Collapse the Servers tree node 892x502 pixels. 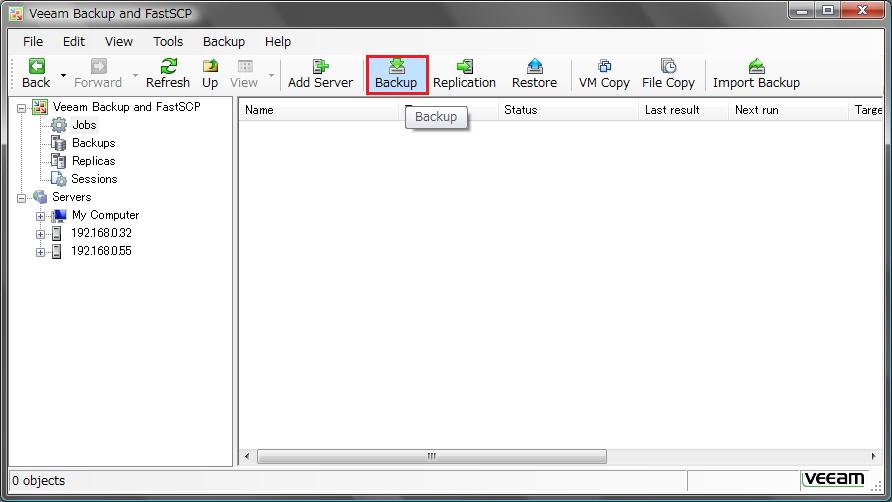pyautogui.click(x=22, y=198)
